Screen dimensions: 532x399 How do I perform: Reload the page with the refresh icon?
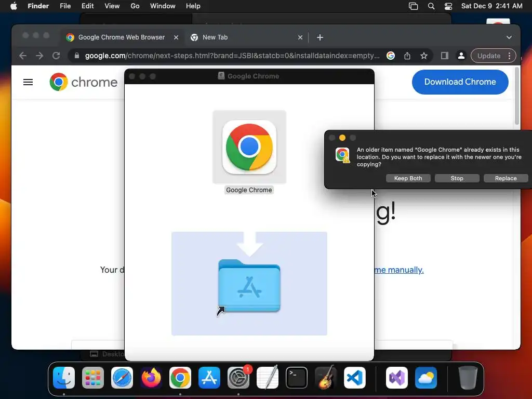click(x=56, y=56)
